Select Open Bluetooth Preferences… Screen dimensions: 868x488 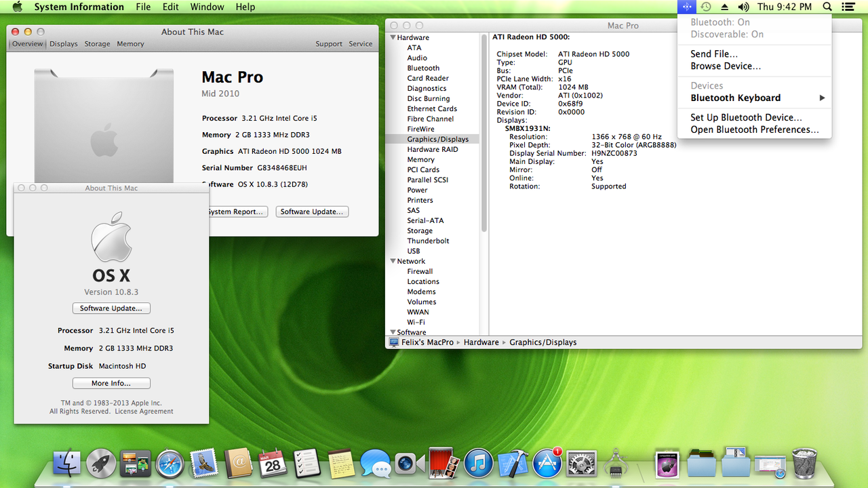click(x=755, y=130)
